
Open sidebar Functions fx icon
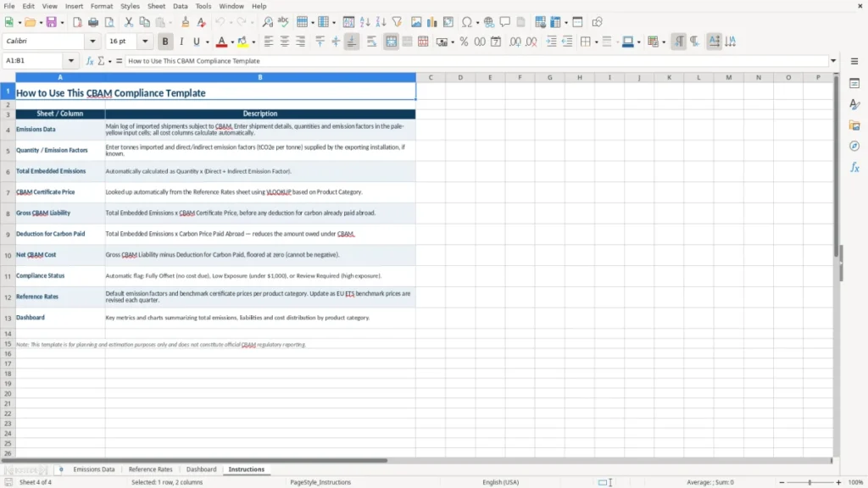[x=854, y=167]
